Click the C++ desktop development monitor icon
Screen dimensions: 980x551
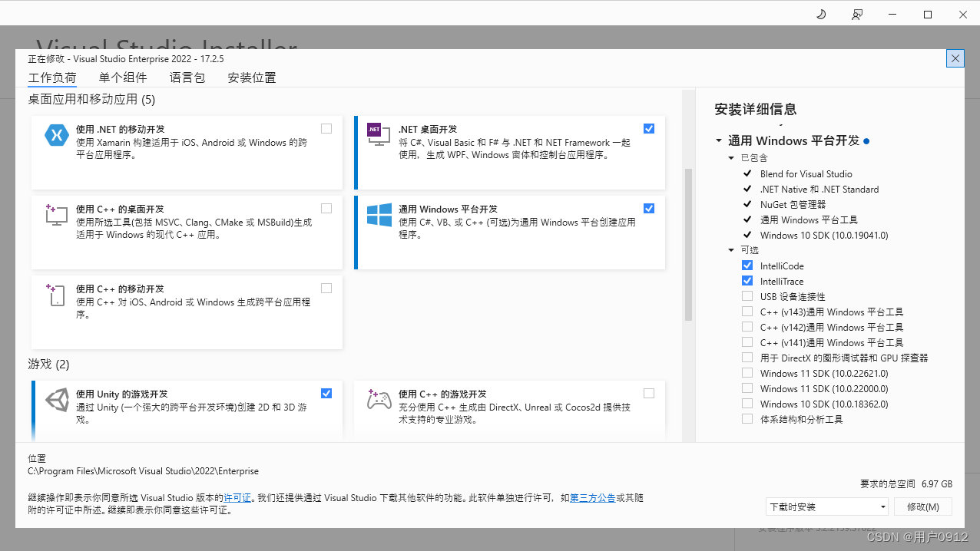click(x=57, y=215)
